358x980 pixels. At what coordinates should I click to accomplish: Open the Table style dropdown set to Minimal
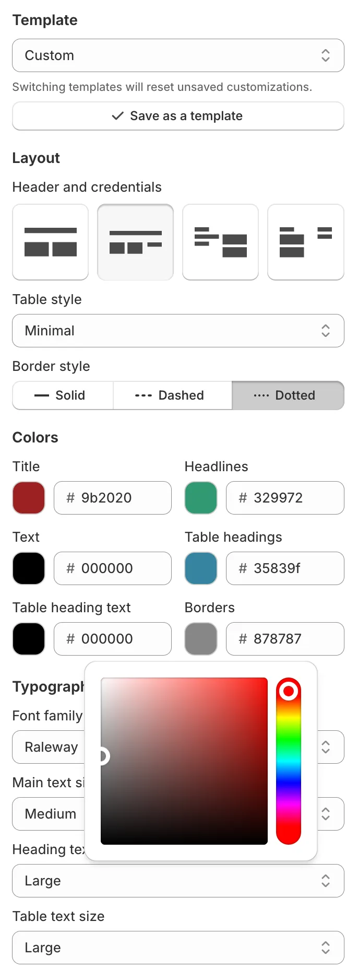[x=178, y=331]
